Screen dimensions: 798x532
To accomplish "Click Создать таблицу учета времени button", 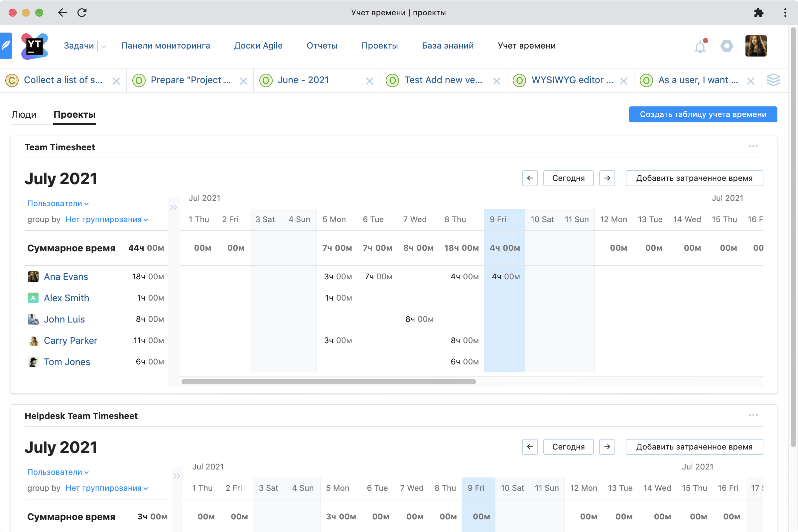I will tap(703, 115).
